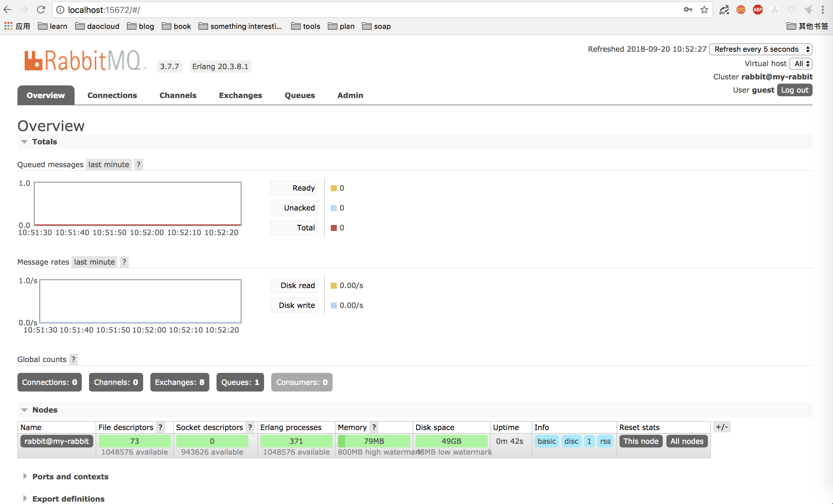Open the Virtual host All dropdown
Viewport: 833px width, 504px height.
(x=801, y=63)
